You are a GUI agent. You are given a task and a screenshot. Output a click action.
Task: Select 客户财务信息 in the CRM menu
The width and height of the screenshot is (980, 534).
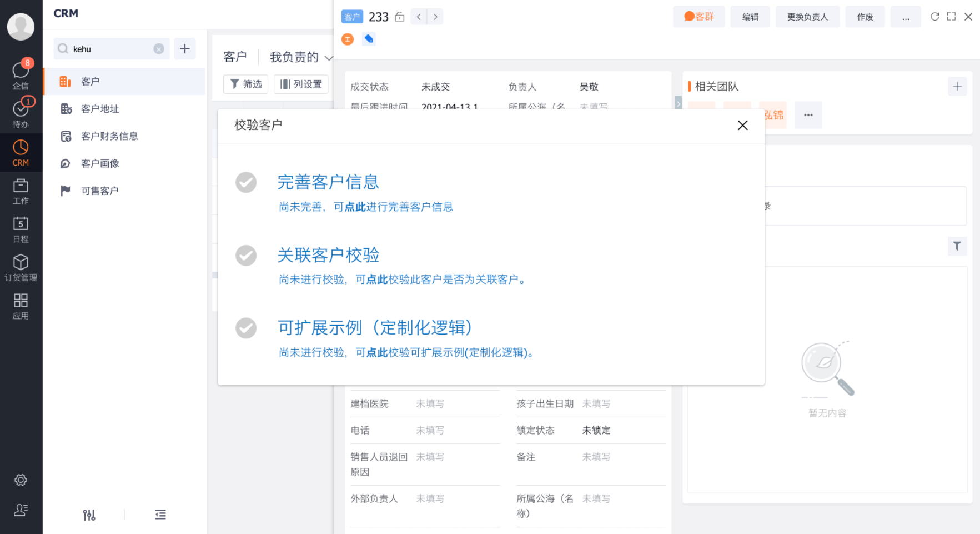(124, 136)
